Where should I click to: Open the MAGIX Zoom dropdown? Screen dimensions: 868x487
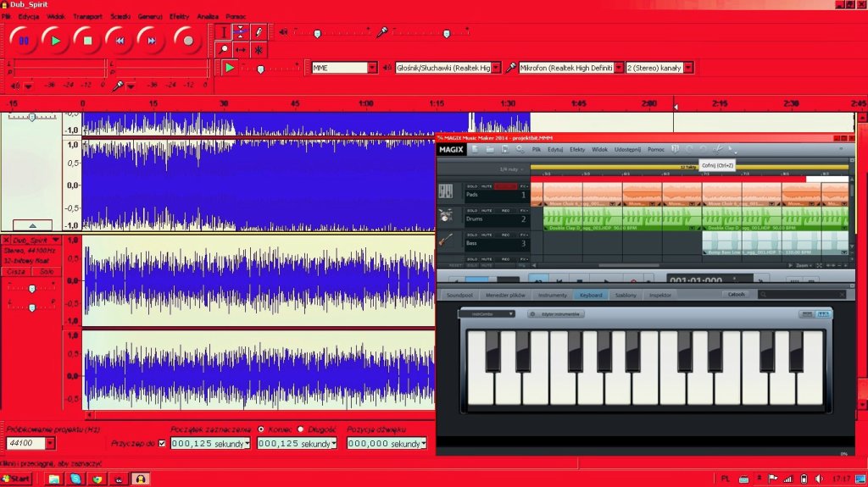point(802,266)
